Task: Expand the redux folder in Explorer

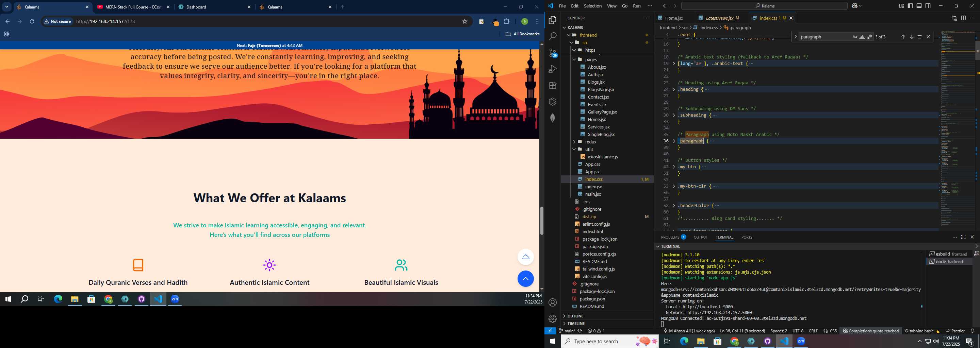Action: point(574,142)
